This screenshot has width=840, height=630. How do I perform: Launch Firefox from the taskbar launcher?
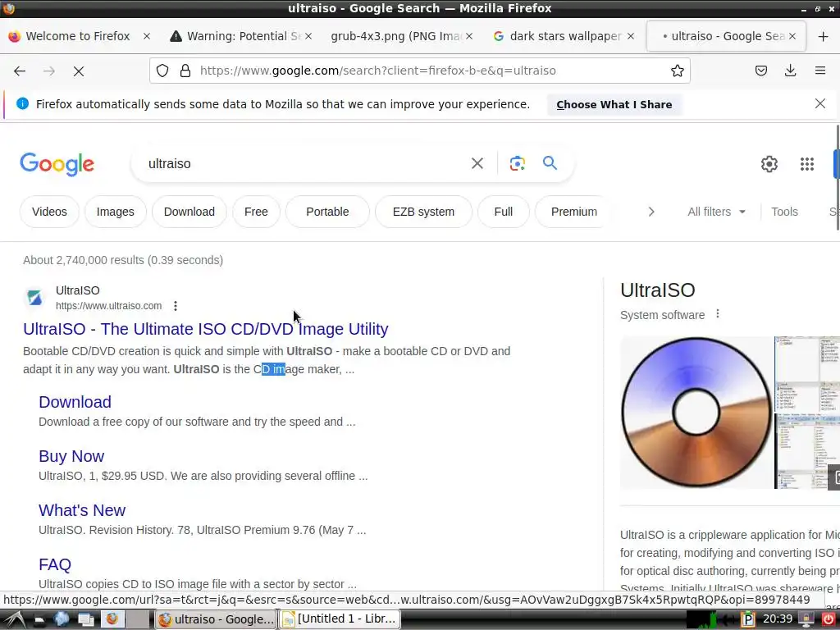pyautogui.click(x=112, y=619)
